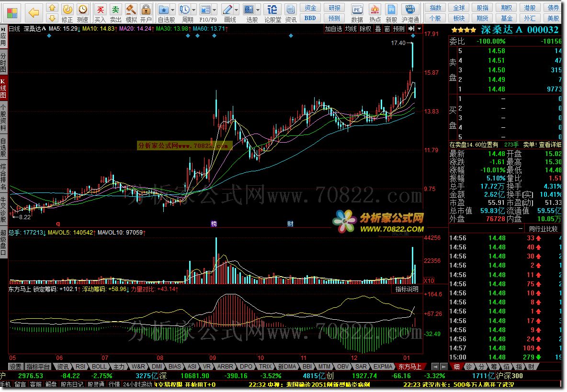This screenshot has height=392, width=567.
Task: Select the 画线 drawing tool icon
Action: point(227,12)
